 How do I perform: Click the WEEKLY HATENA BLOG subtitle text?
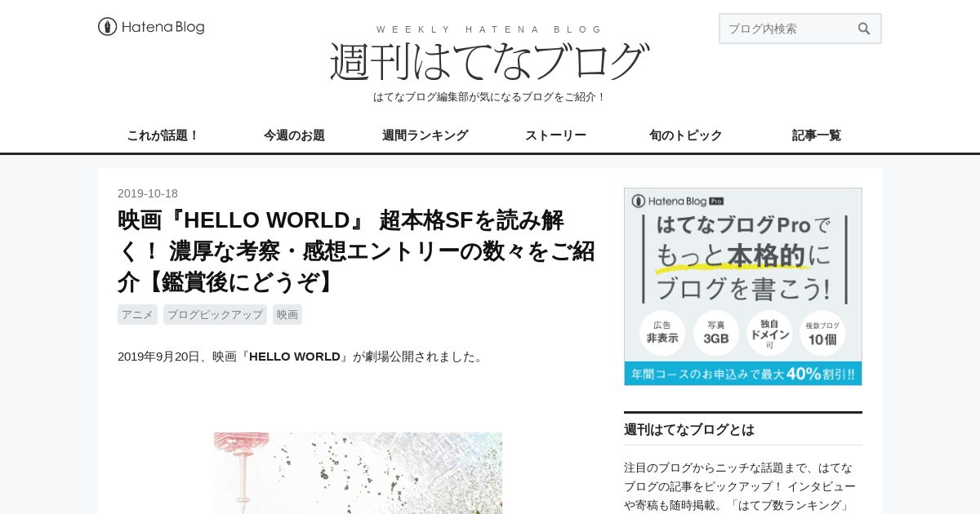coord(489,29)
